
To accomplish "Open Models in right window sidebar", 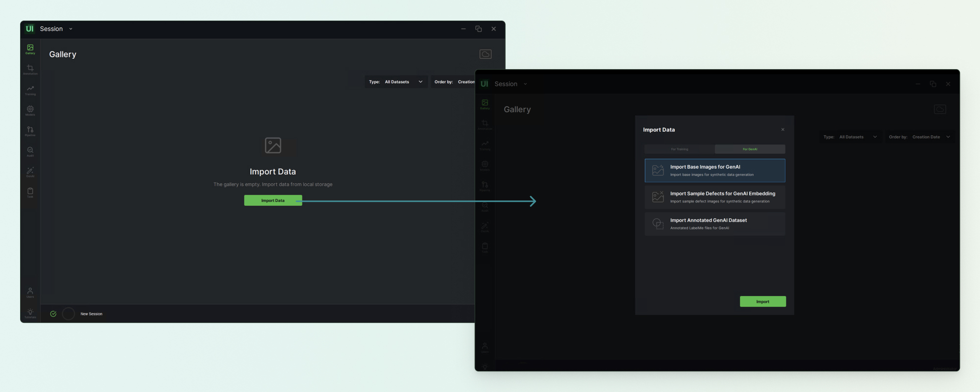I will (x=485, y=166).
